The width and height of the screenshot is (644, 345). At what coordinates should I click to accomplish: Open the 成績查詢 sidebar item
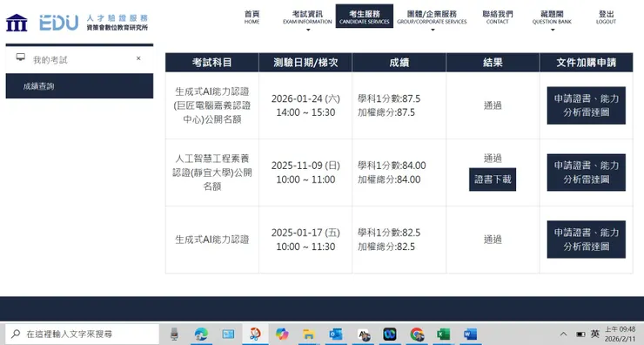tap(79, 86)
